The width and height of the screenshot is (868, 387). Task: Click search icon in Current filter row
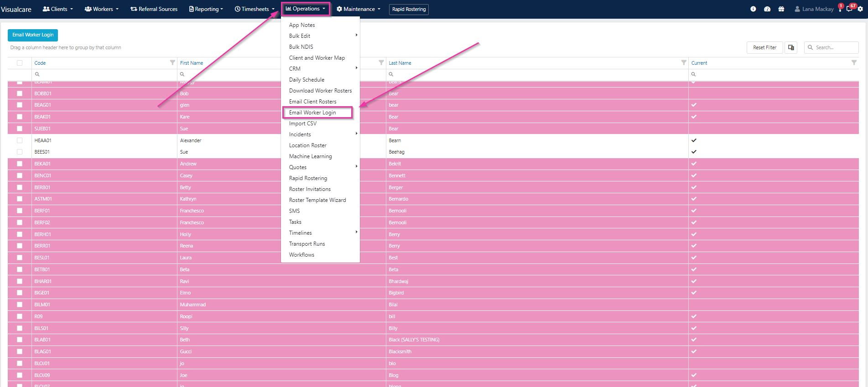click(x=693, y=74)
